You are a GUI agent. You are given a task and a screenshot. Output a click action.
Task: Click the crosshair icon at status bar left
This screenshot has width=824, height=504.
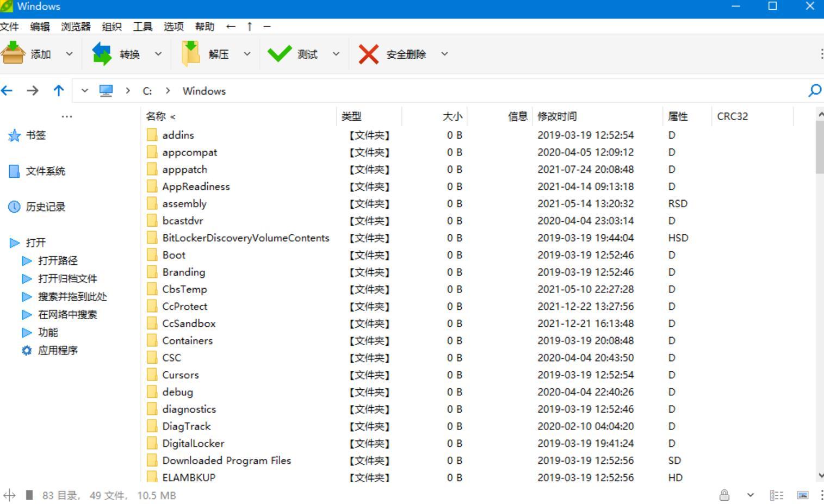pyautogui.click(x=9, y=495)
